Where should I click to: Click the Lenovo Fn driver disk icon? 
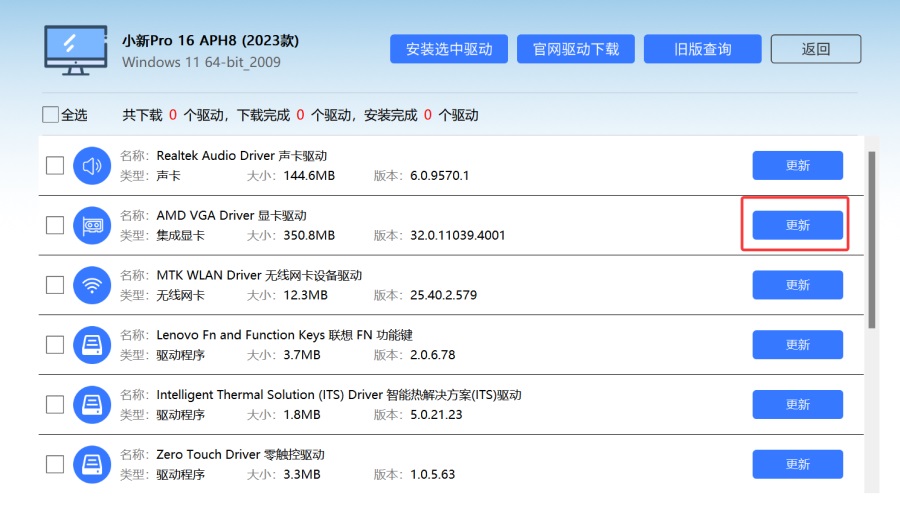coord(92,345)
